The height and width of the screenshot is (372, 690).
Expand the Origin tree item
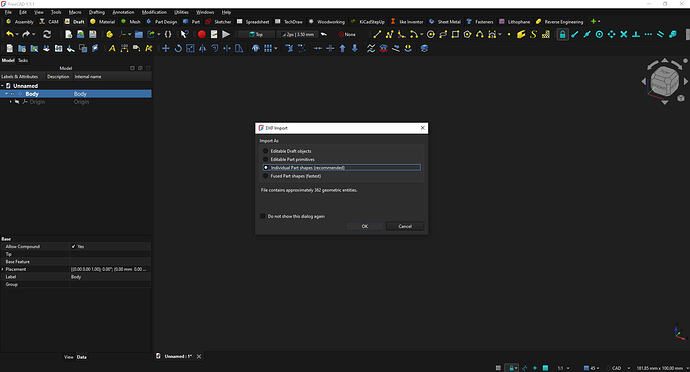click(11, 102)
